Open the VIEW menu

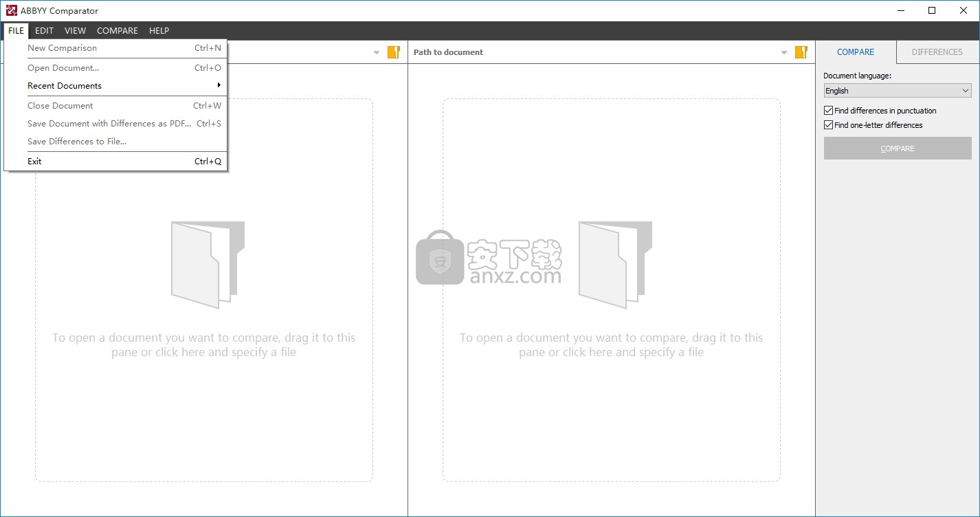pos(75,30)
